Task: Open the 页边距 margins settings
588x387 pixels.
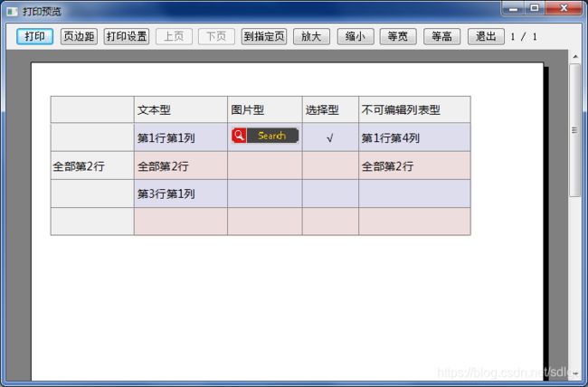Action: [x=79, y=36]
